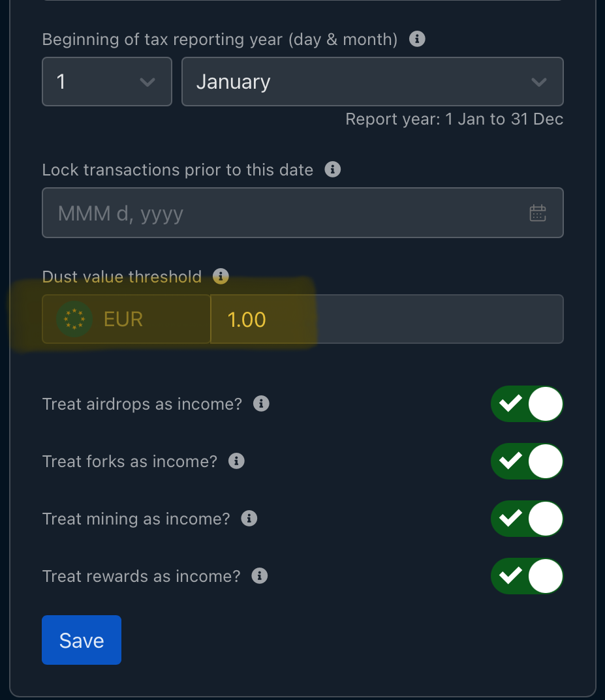Click the dust threshold value 1.00 field

point(386,319)
